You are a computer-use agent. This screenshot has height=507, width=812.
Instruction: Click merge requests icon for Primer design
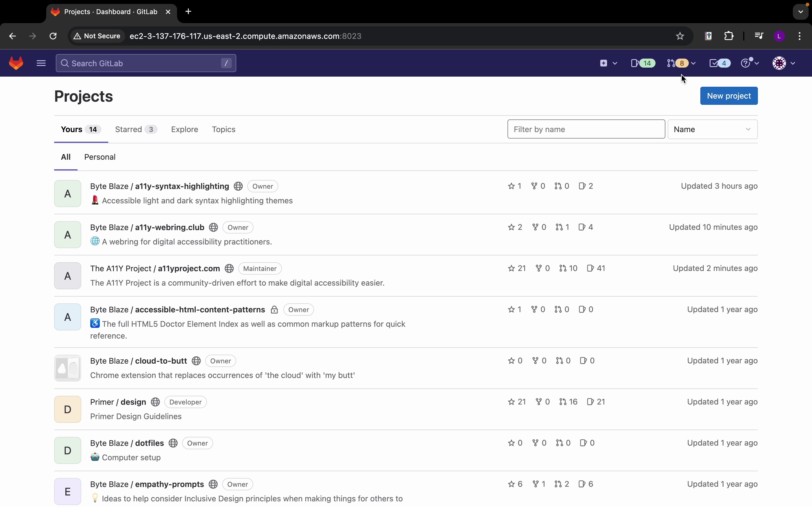coord(563,402)
